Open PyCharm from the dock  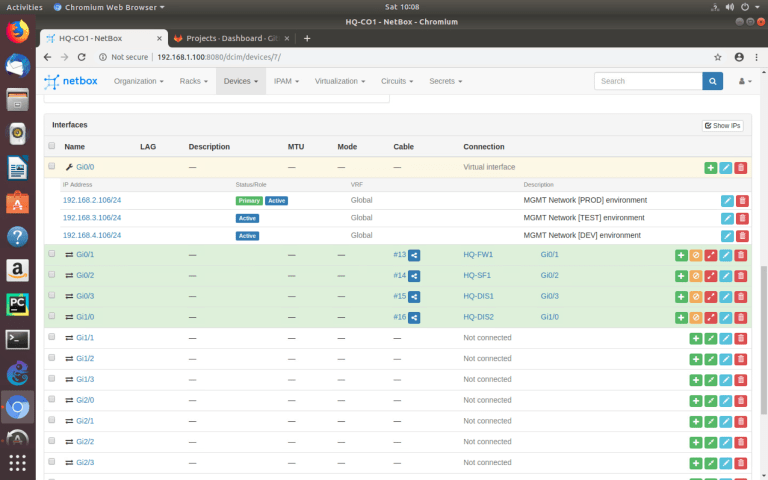[18, 305]
